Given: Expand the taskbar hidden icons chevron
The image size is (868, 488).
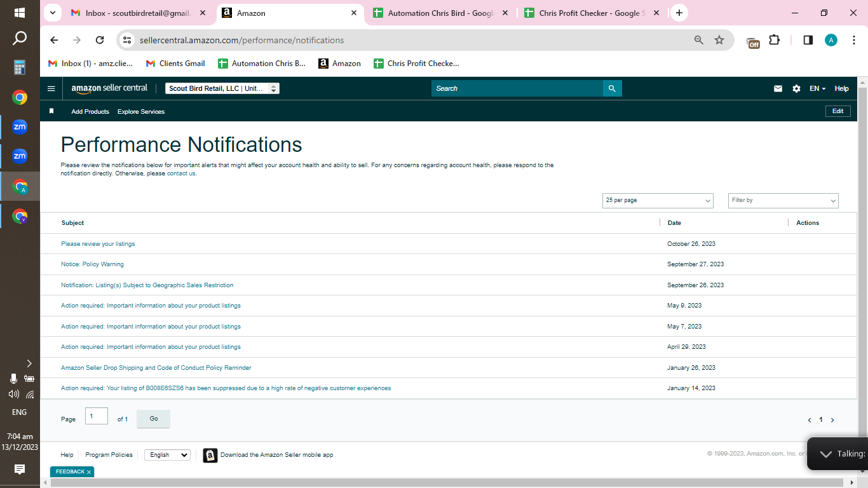Looking at the screenshot, I should point(29,363).
